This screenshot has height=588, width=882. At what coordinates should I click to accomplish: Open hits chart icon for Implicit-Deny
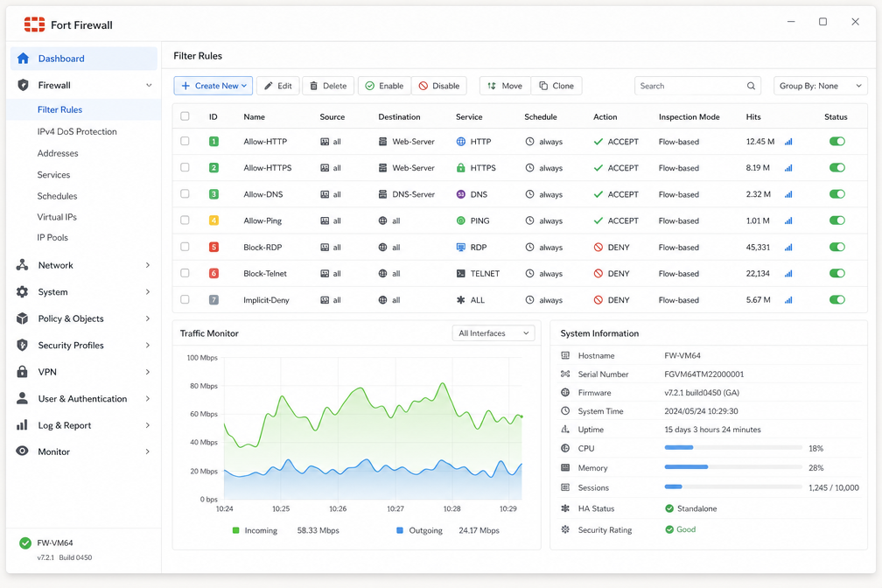788,300
